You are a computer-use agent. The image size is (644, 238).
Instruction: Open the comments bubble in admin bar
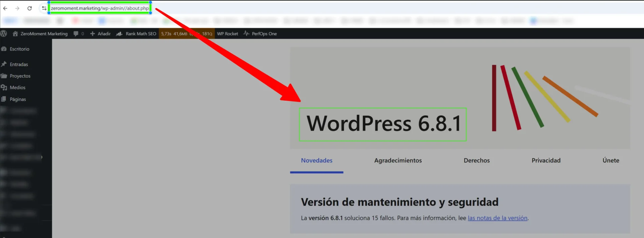click(76, 34)
